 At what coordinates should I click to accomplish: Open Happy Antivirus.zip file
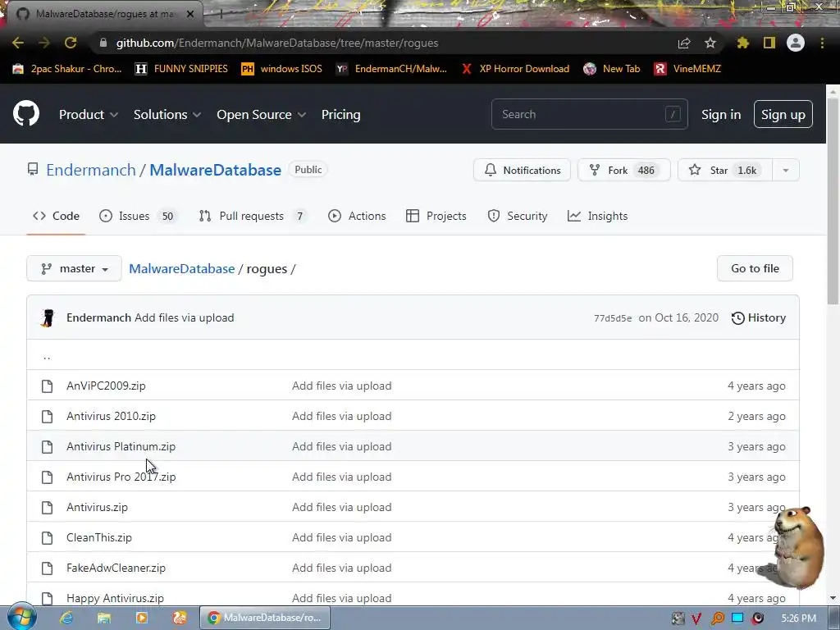tap(115, 598)
